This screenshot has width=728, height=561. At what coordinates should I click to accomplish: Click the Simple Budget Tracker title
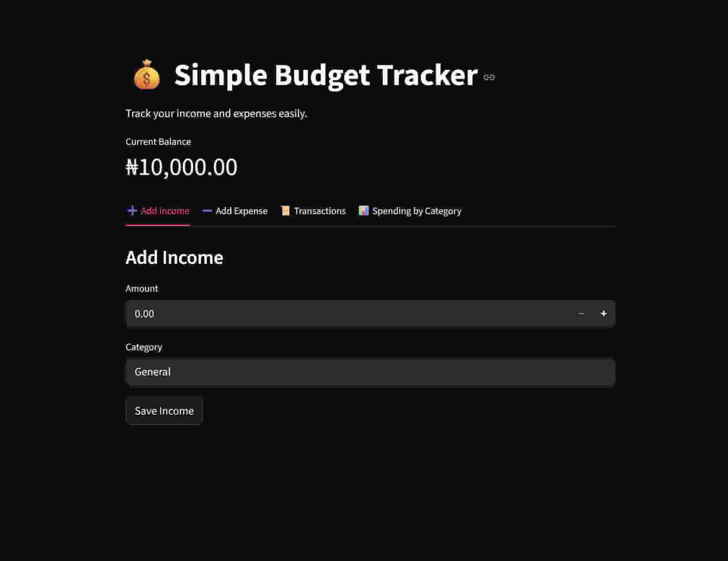(x=325, y=75)
